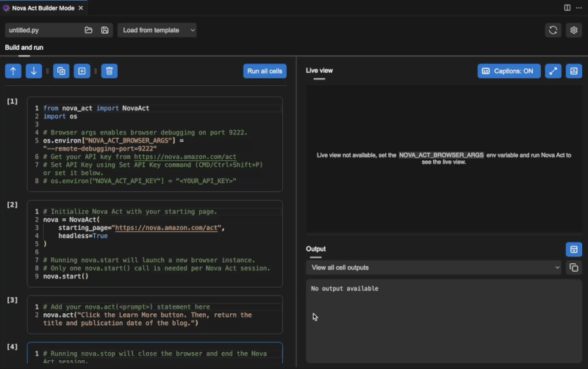Open the settings gear
This screenshot has width=588, height=369.
(x=574, y=30)
